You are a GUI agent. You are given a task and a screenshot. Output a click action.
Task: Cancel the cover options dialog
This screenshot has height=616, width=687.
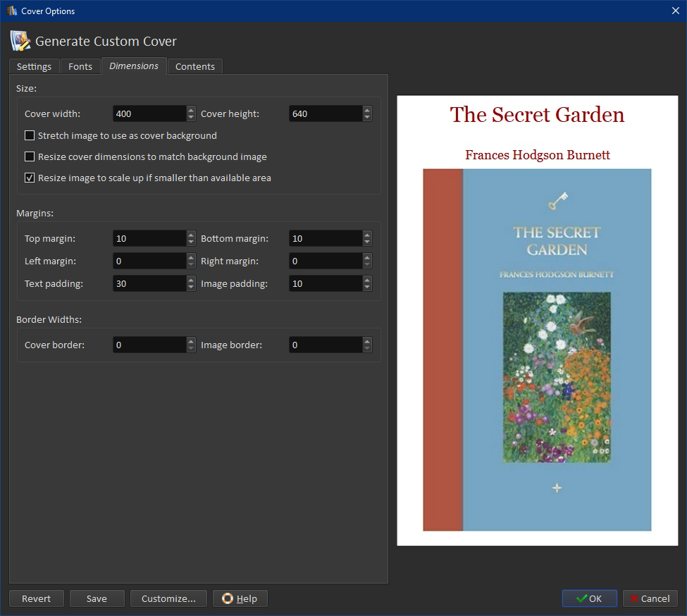pos(650,598)
